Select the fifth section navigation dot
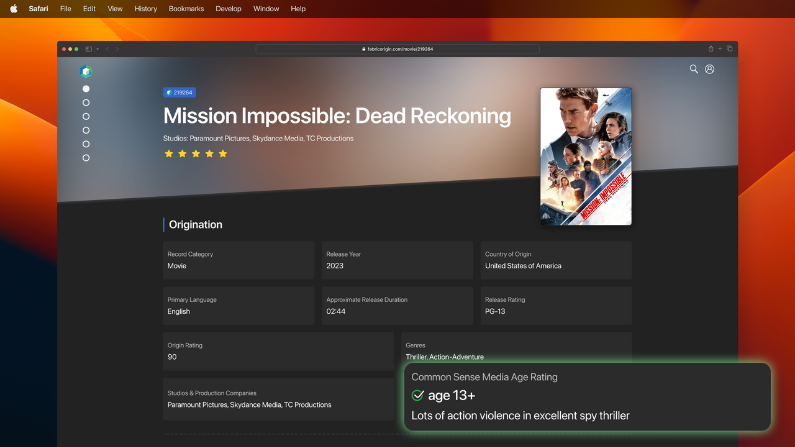The height and width of the screenshot is (447, 795). 86,144
